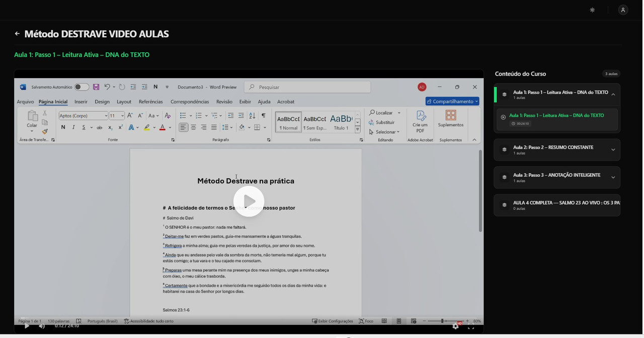This screenshot has height=338, width=644.
Task: Click the Substituir button
Action: (381, 122)
